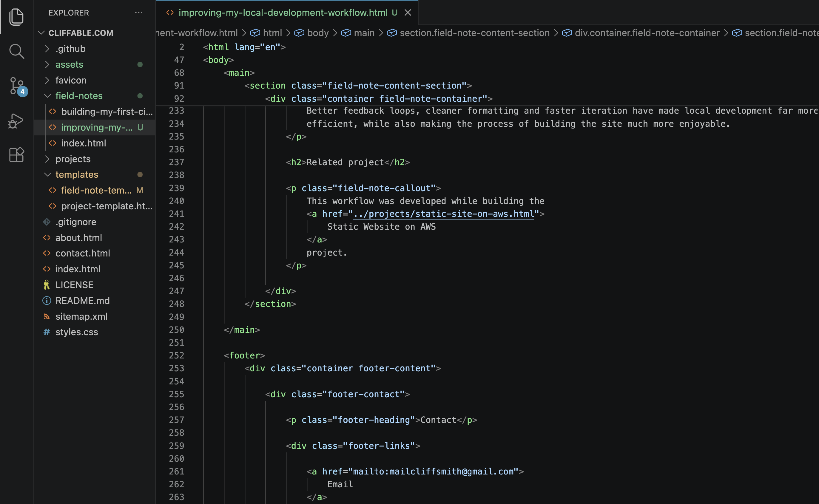Open the modified field-note-tem... file

pos(95,190)
